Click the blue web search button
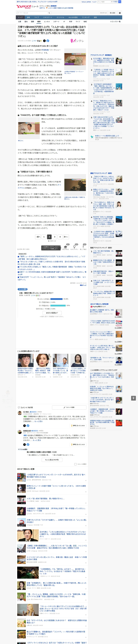This screenshot has height=644, width=138. point(120,2)
